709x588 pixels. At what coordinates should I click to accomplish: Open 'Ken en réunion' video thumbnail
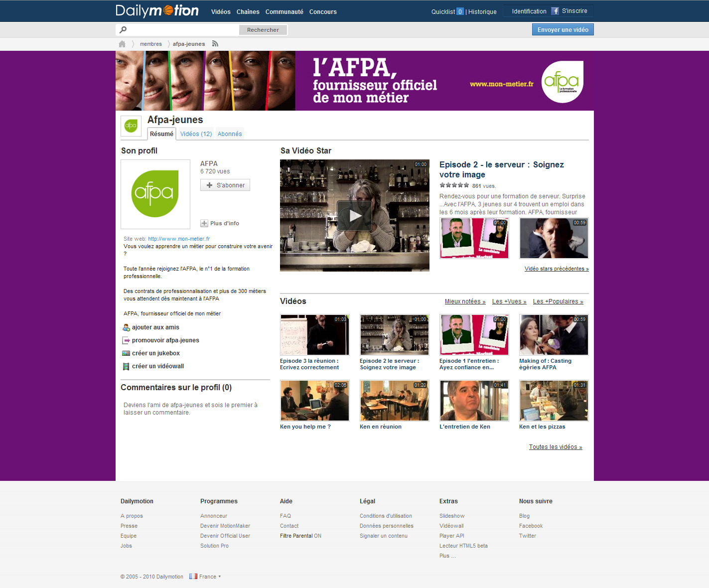tap(395, 401)
